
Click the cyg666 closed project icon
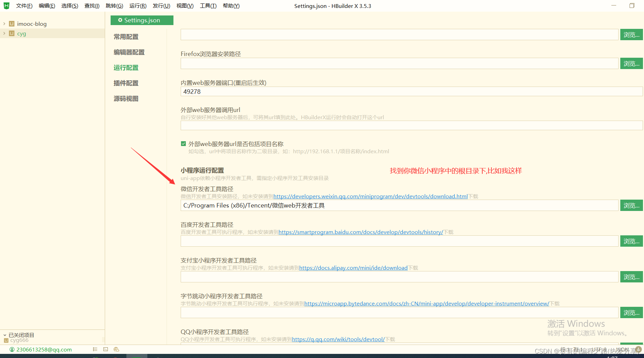point(6,340)
